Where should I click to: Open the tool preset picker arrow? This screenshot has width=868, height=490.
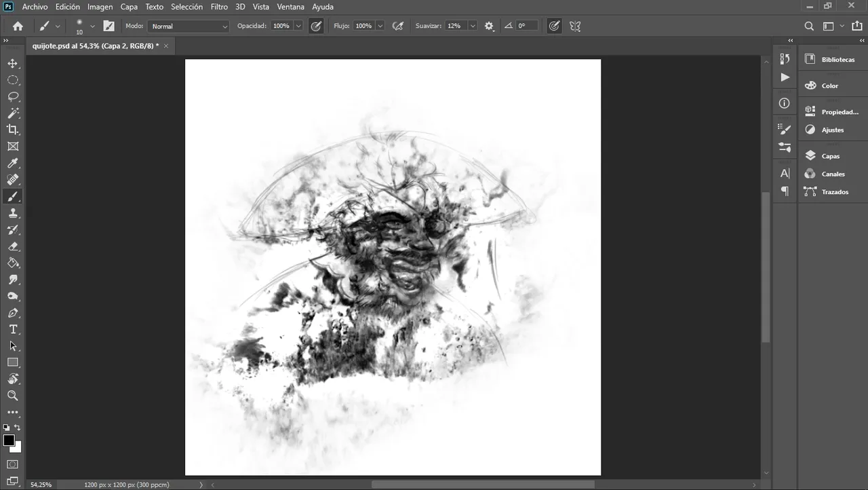point(58,26)
